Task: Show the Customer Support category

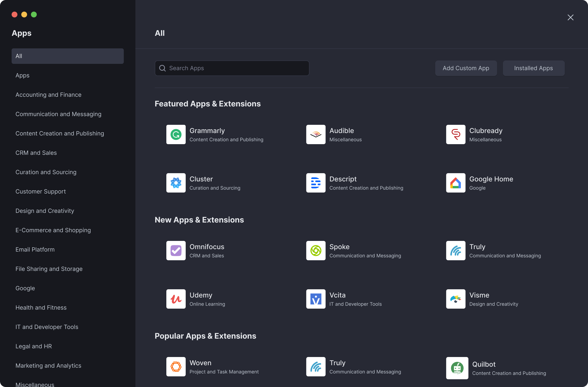Action: (x=68, y=192)
